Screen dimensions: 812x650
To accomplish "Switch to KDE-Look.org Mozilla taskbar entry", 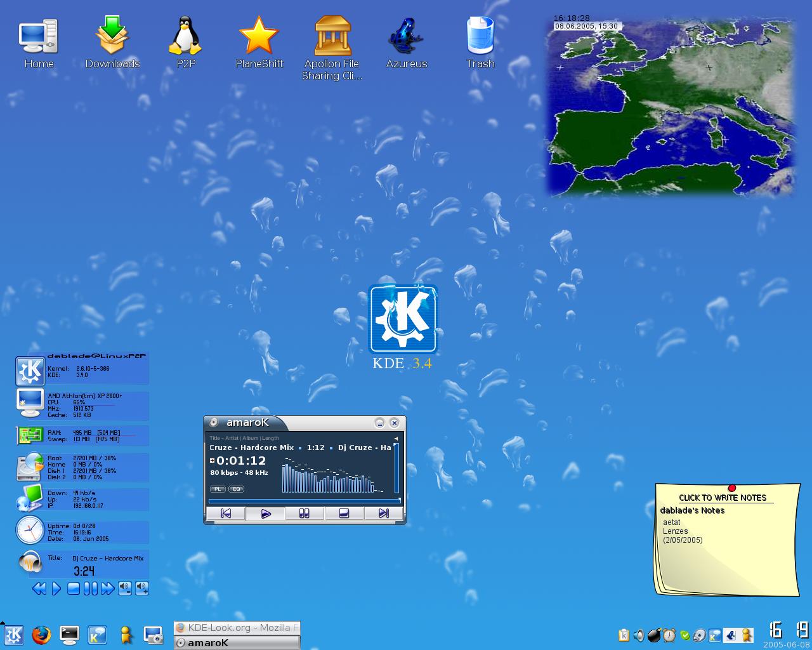I will click(237, 628).
